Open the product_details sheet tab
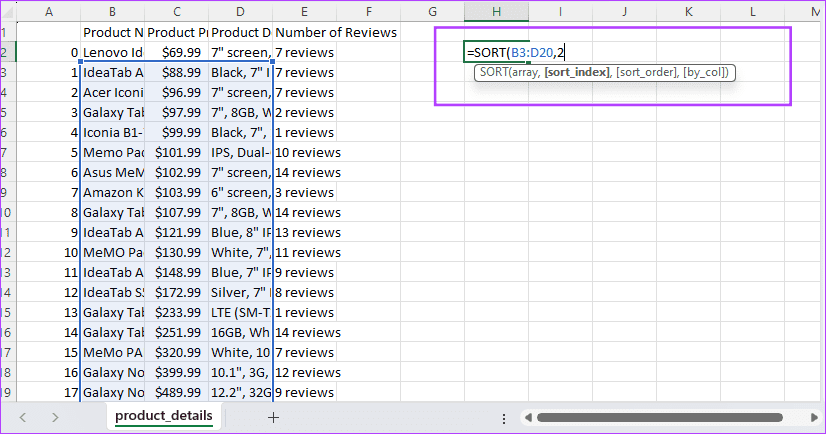Viewport: 826px width, 434px height. [164, 416]
